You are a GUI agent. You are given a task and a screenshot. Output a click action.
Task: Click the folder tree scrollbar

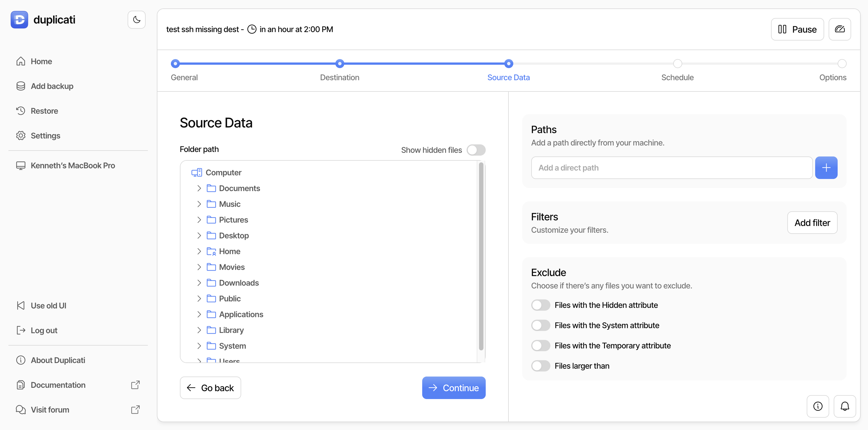(x=481, y=256)
